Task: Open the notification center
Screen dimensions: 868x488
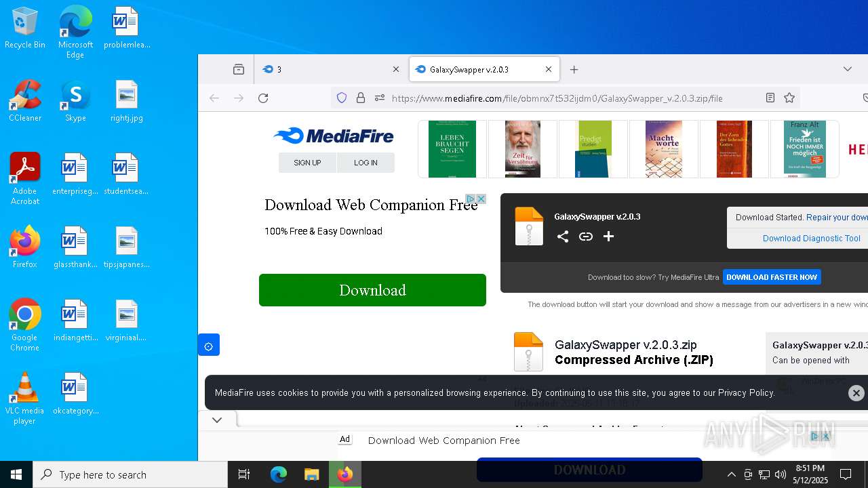Action: point(846,474)
